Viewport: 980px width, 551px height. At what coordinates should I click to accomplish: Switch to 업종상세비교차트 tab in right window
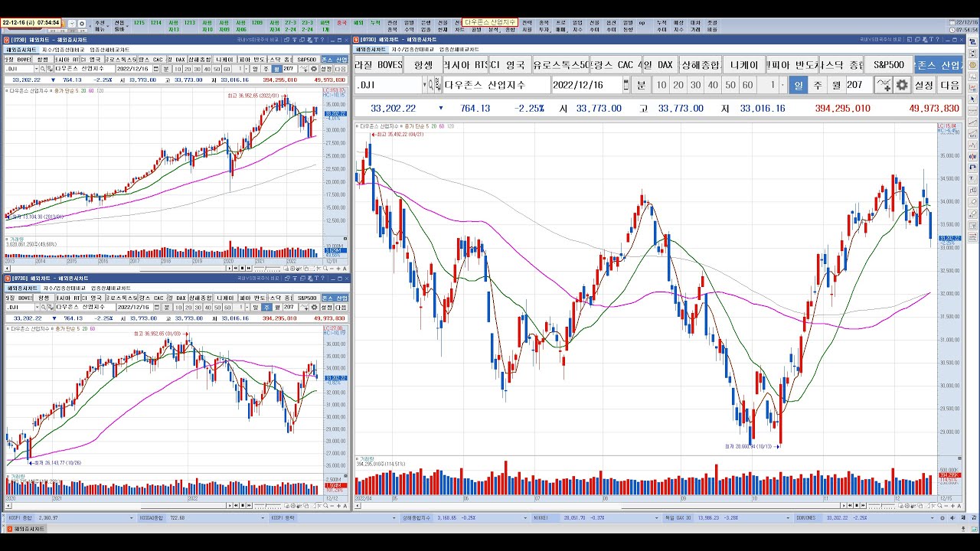[x=459, y=49]
